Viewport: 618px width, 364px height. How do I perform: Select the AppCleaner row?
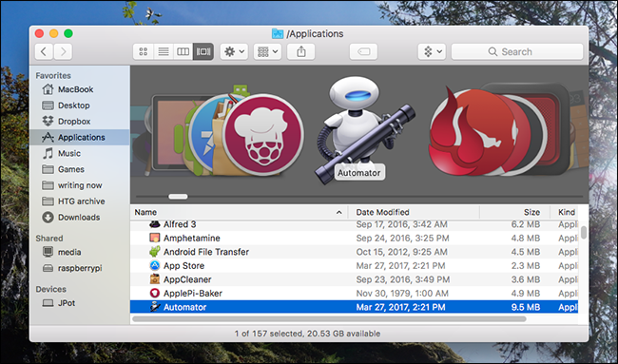click(354, 279)
